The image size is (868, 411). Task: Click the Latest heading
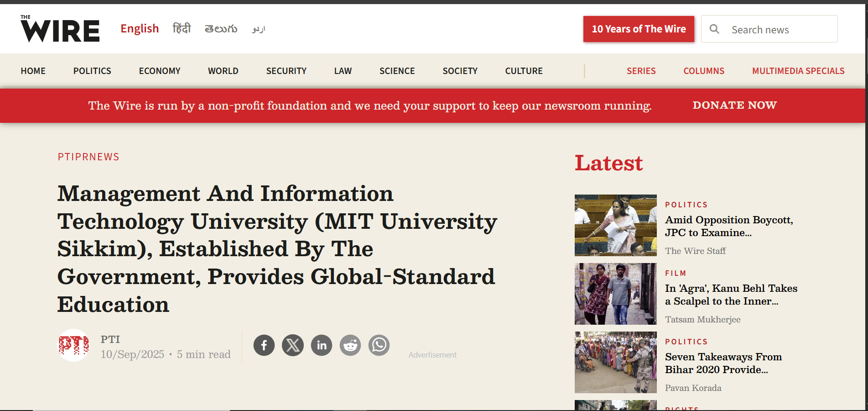(608, 163)
